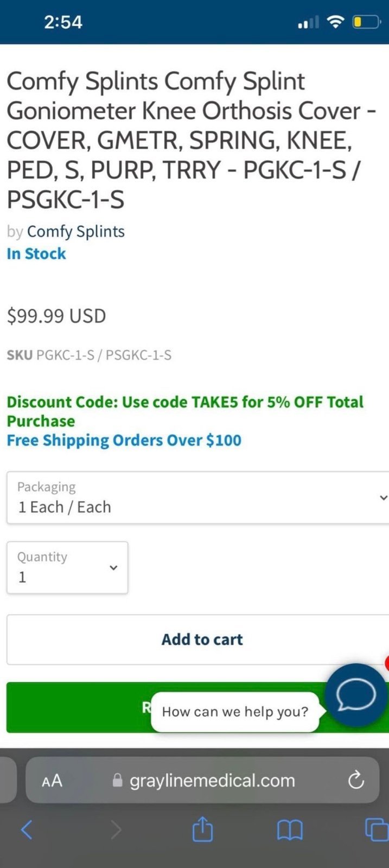Viewport: 389px width, 868px height.
Task: Tap the padlock icon in address bar
Action: tap(117, 780)
